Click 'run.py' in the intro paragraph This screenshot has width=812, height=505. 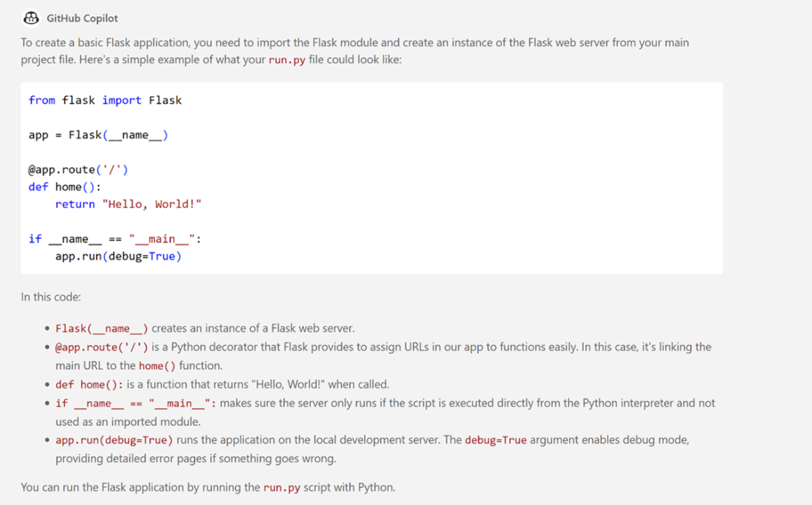coord(287,60)
